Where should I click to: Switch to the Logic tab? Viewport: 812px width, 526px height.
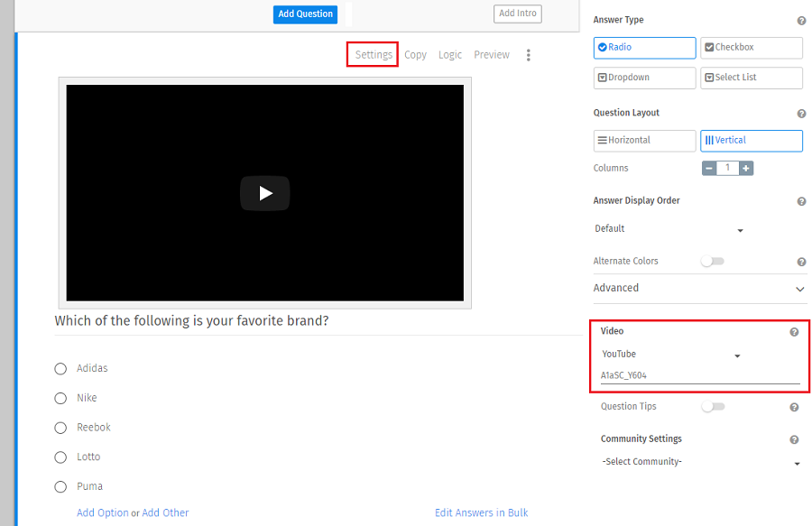point(449,55)
